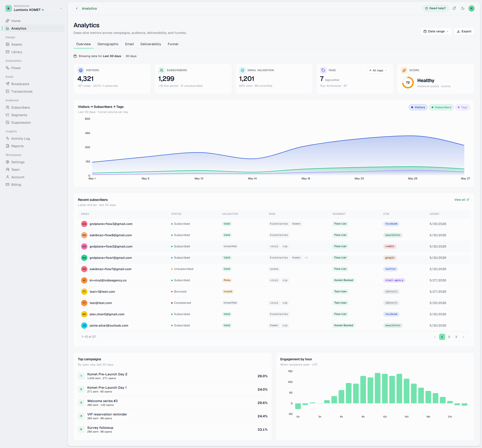Click the Subscribers icon in the sidebar
This screenshot has width=482, height=448.
pos(8,107)
